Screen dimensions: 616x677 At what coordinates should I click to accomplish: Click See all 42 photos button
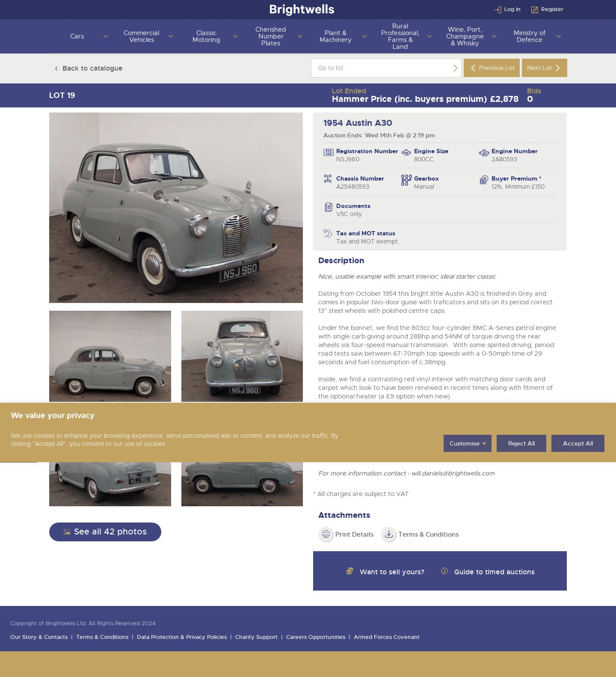pos(105,532)
